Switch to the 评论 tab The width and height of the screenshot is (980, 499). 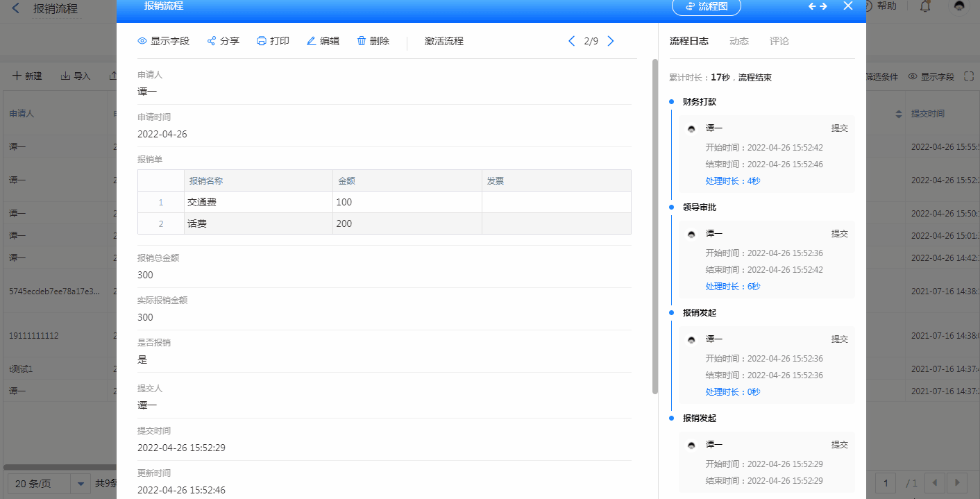tap(779, 41)
